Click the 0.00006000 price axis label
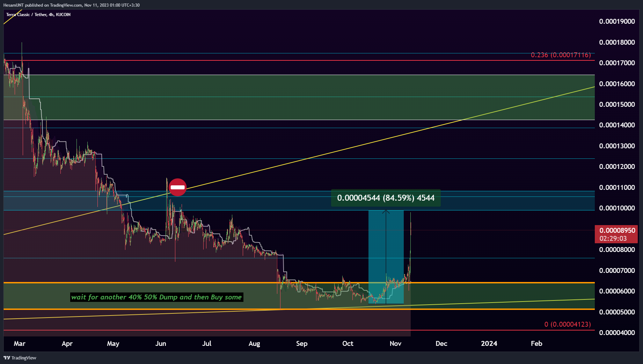Image resolution: width=643 pixels, height=364 pixels. (617, 291)
